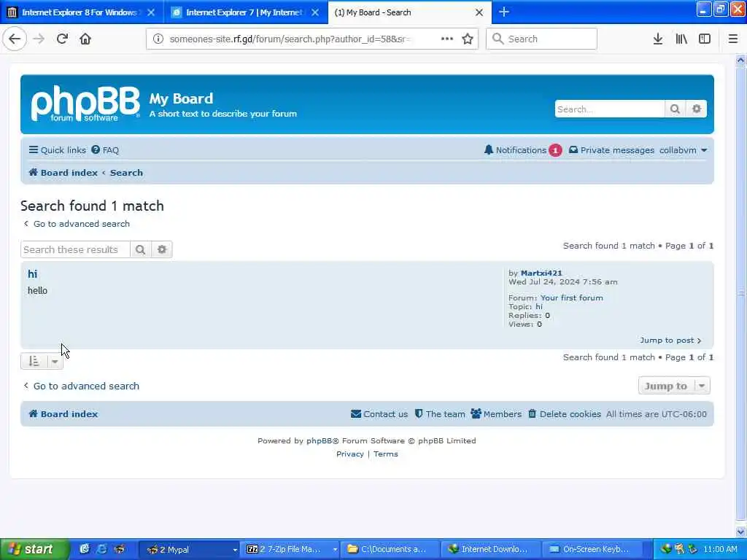Open the browser home page icon
This screenshot has width=747, height=560.
(85, 39)
